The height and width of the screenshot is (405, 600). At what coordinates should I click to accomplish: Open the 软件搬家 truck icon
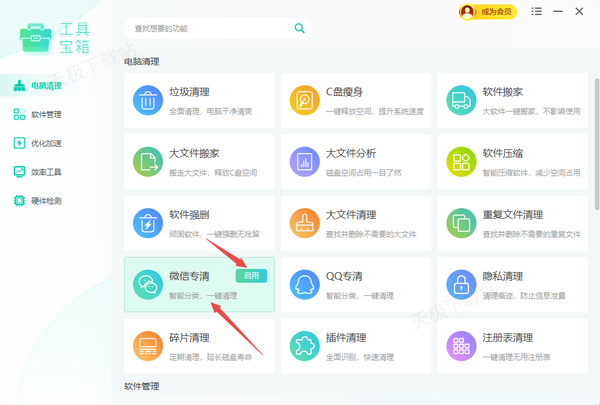pos(461,100)
